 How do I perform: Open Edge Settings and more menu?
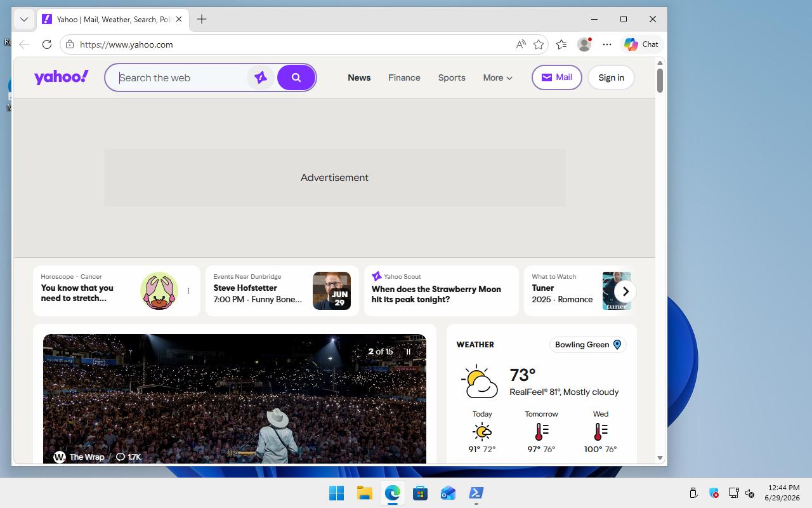607,44
